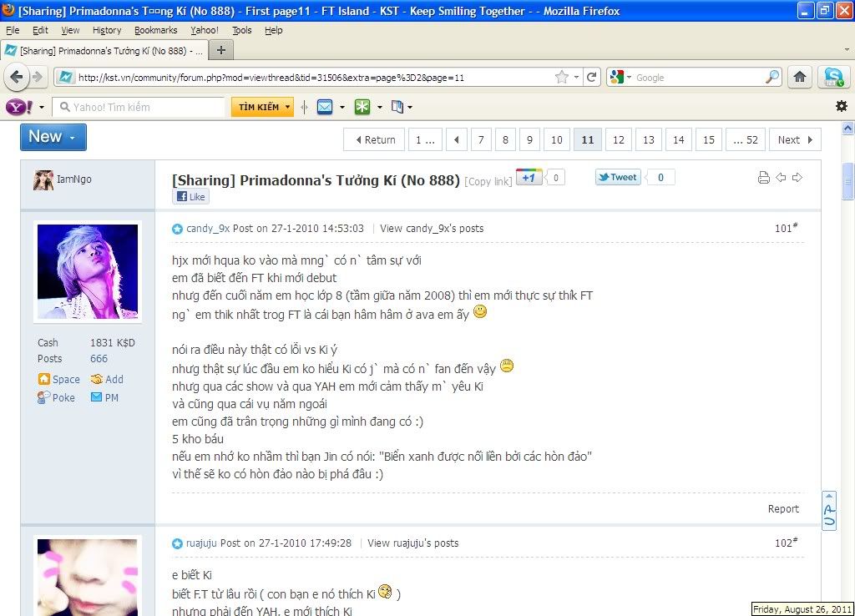Open the View menu
855x616 pixels.
(x=70, y=30)
